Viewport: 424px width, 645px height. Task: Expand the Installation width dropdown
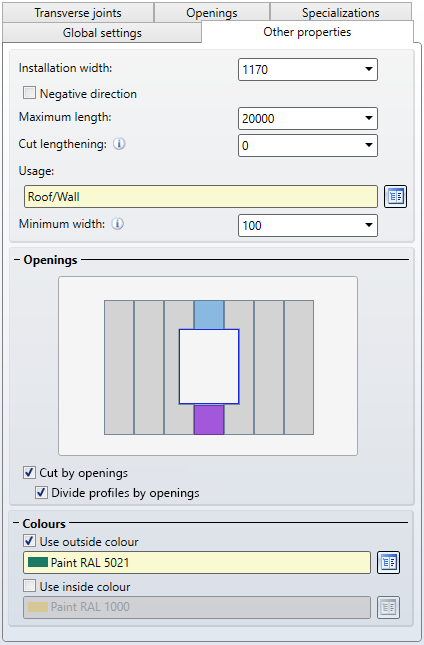(368, 69)
